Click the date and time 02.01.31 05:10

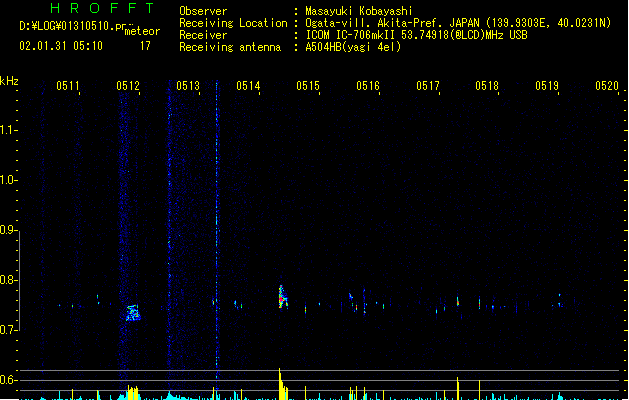click(61, 46)
